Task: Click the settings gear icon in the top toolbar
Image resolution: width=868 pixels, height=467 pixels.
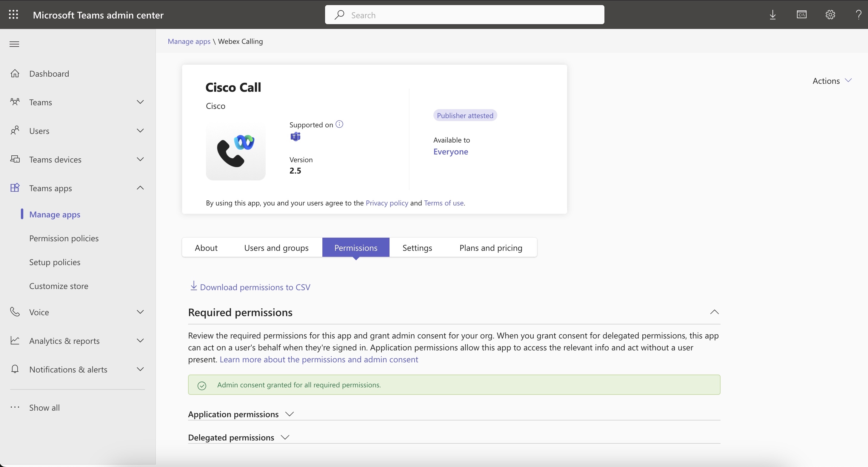Action: point(829,14)
